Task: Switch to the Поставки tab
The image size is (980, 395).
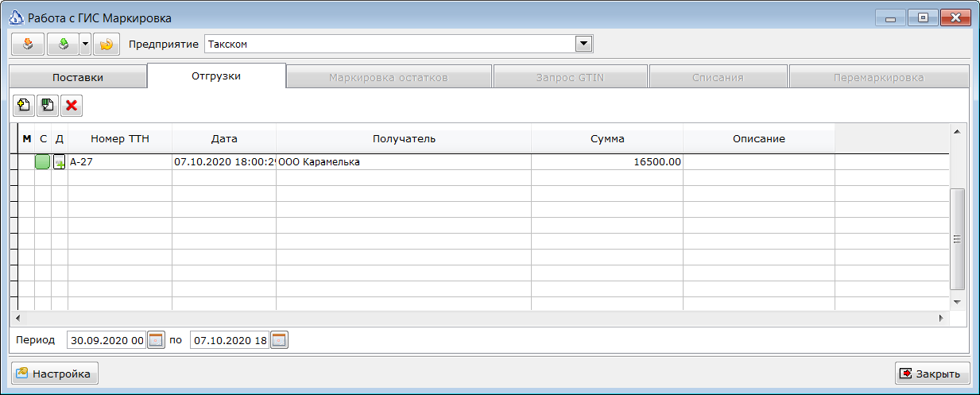Action: [78, 77]
